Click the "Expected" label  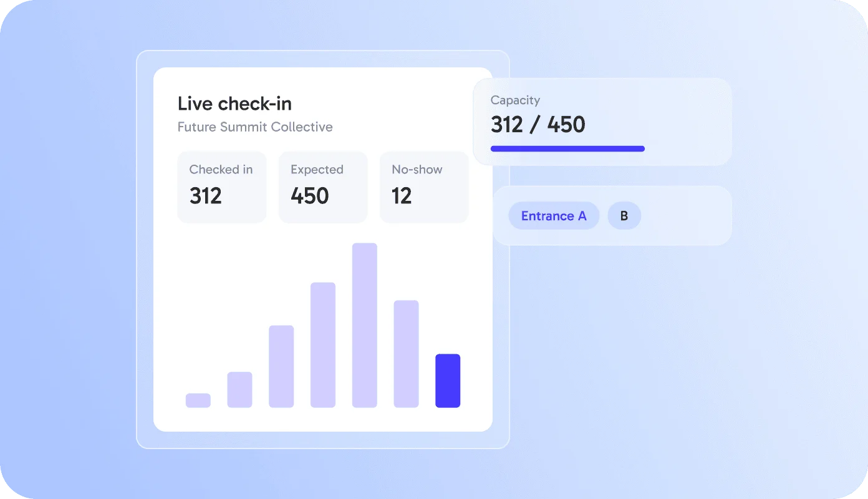(317, 170)
